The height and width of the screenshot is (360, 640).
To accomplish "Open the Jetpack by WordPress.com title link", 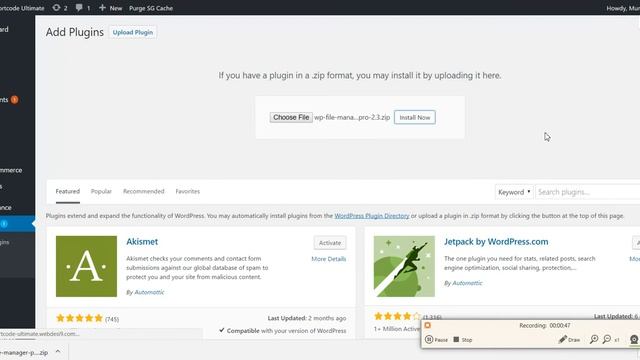I will [496, 242].
